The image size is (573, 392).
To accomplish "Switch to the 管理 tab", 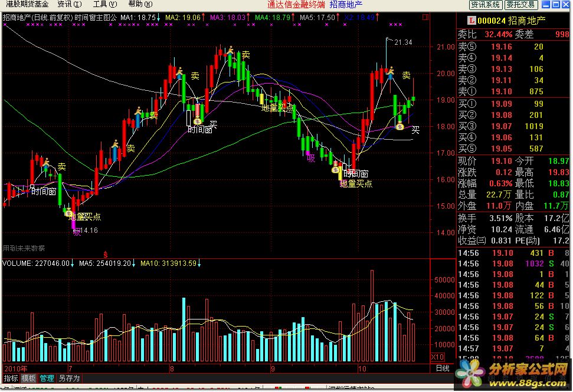I will (47, 378).
